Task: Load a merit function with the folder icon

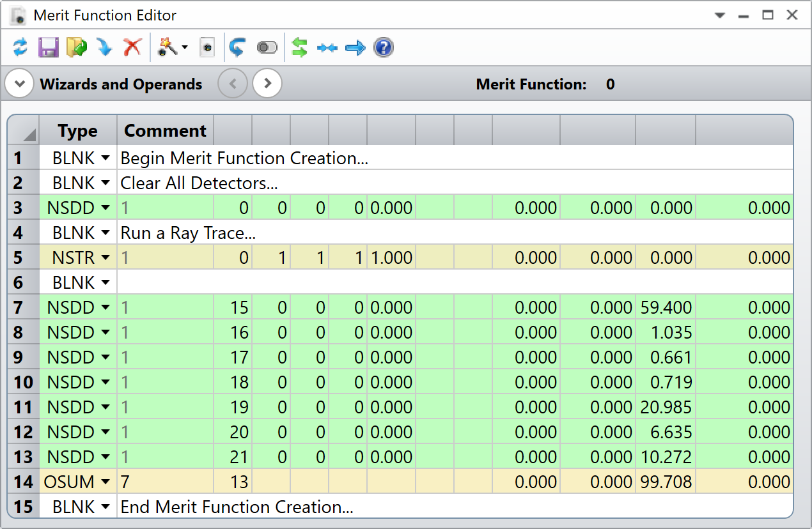Action: coord(76,47)
